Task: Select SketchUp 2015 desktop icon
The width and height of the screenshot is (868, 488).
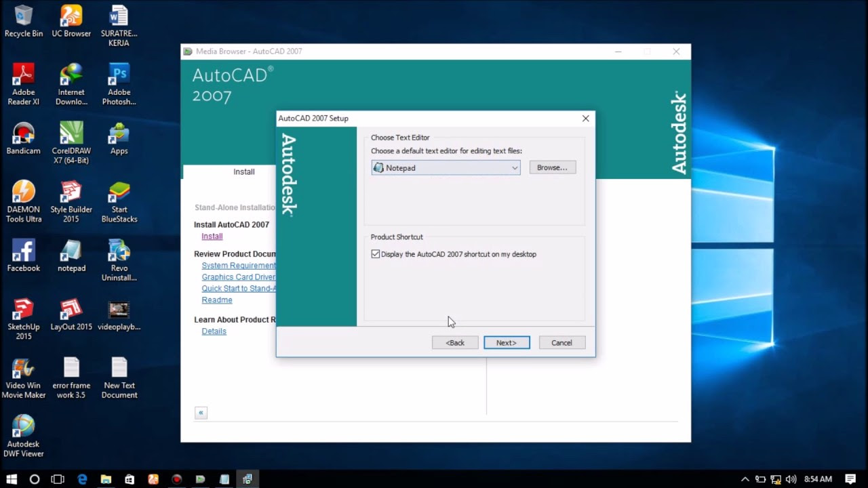Action: click(x=24, y=319)
